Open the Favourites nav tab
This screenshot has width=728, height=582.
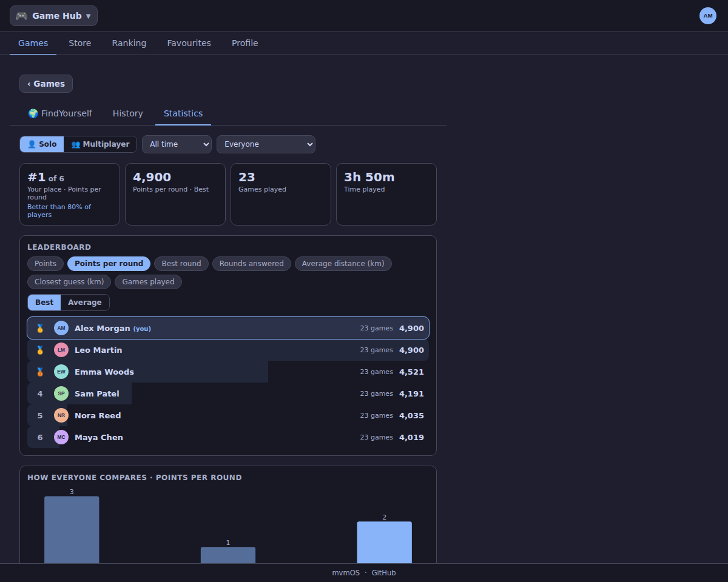pyautogui.click(x=189, y=43)
